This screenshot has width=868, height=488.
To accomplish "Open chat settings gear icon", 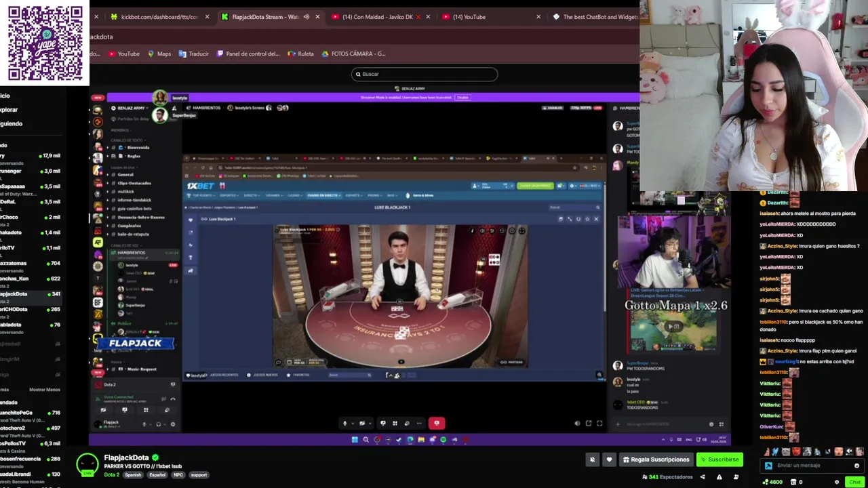I will (x=836, y=482).
